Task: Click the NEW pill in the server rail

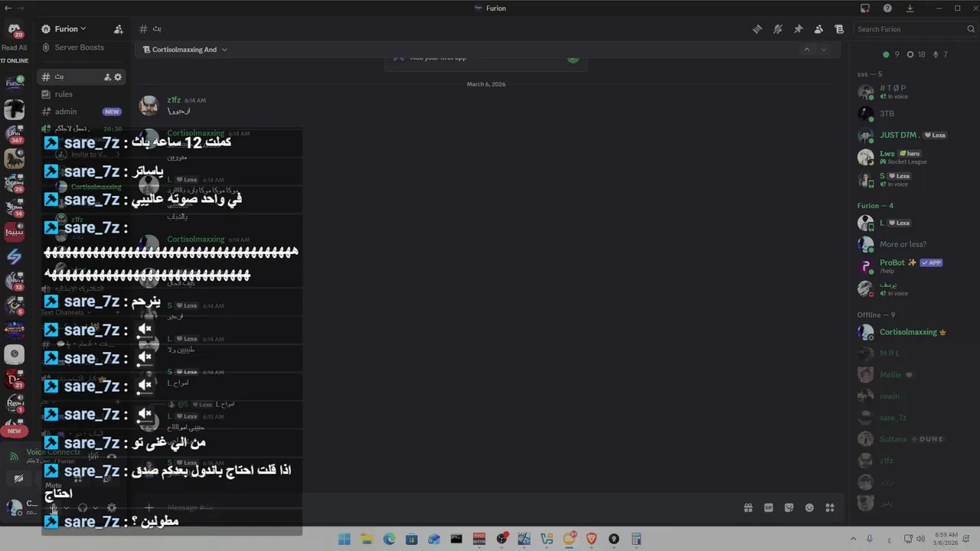Action: (14, 431)
